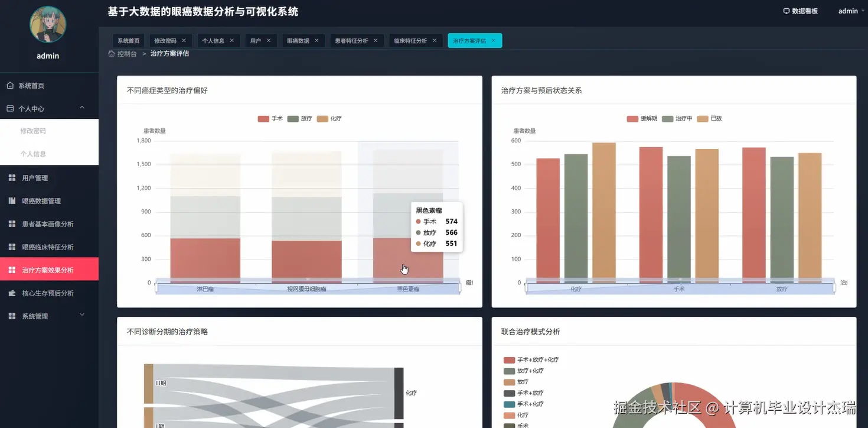Collapse the 个人中心 menu chevron
This screenshot has height=428, width=868.
(x=82, y=108)
